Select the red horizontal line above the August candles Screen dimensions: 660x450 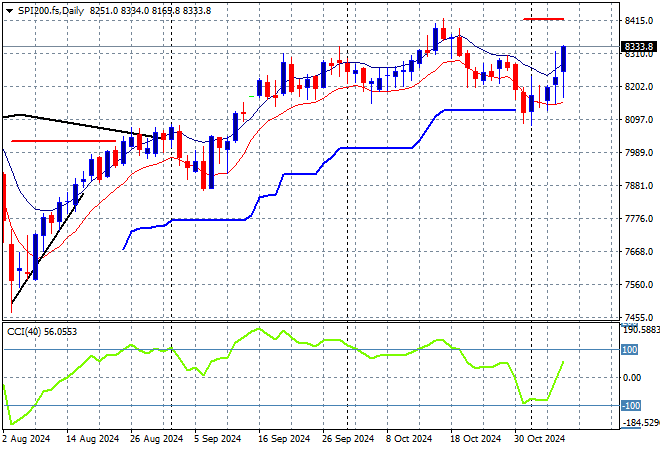point(63,141)
